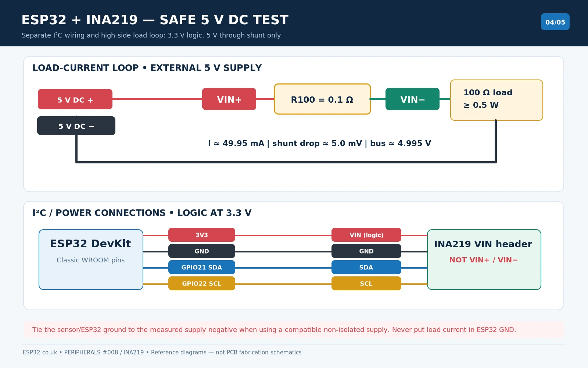Viewport: 588px width, 368px height.
Task: Click the VIN (logic) pin label
Action: point(366,235)
